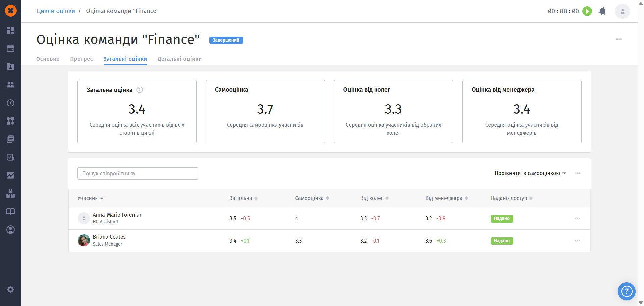Open the chart analytics icon in the sidebar
The image size is (644, 306).
(11, 175)
